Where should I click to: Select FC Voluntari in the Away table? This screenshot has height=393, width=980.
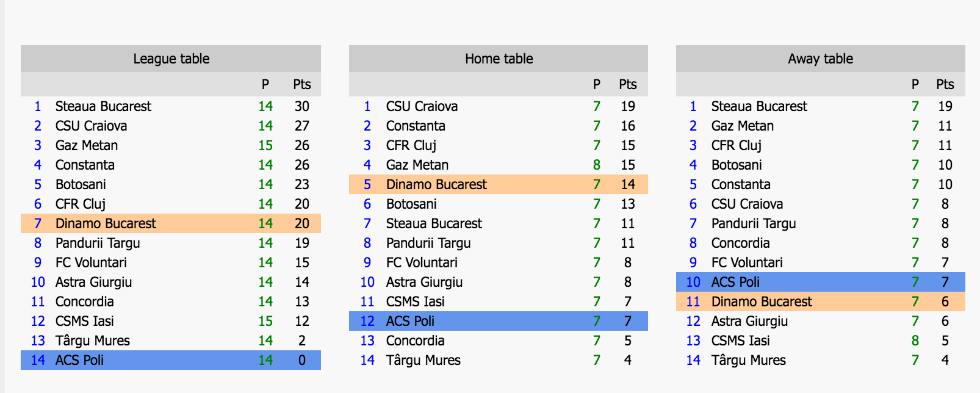(x=747, y=262)
